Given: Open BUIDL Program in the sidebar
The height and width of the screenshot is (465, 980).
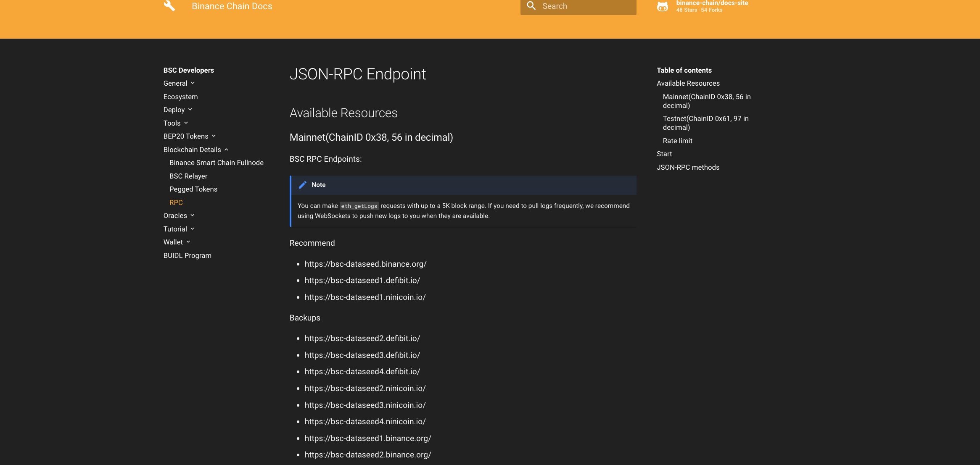Looking at the screenshot, I should click(x=188, y=255).
